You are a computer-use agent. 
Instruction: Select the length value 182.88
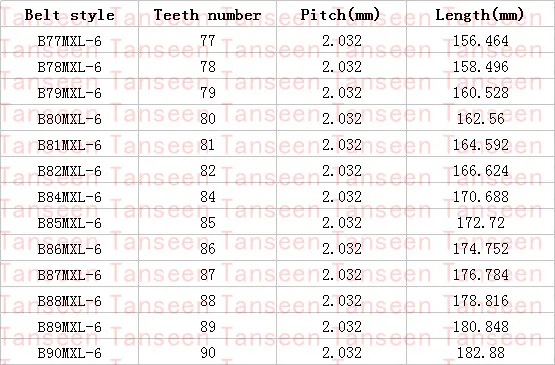coord(481,353)
